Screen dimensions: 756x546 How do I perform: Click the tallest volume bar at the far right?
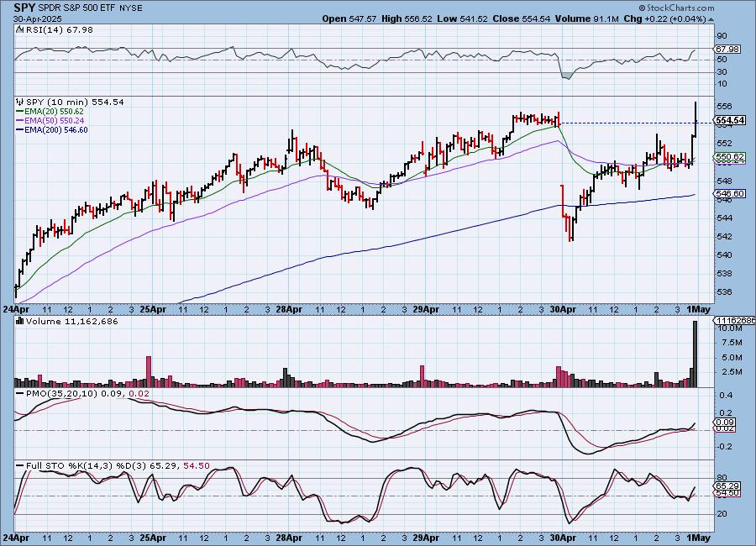(x=695, y=354)
